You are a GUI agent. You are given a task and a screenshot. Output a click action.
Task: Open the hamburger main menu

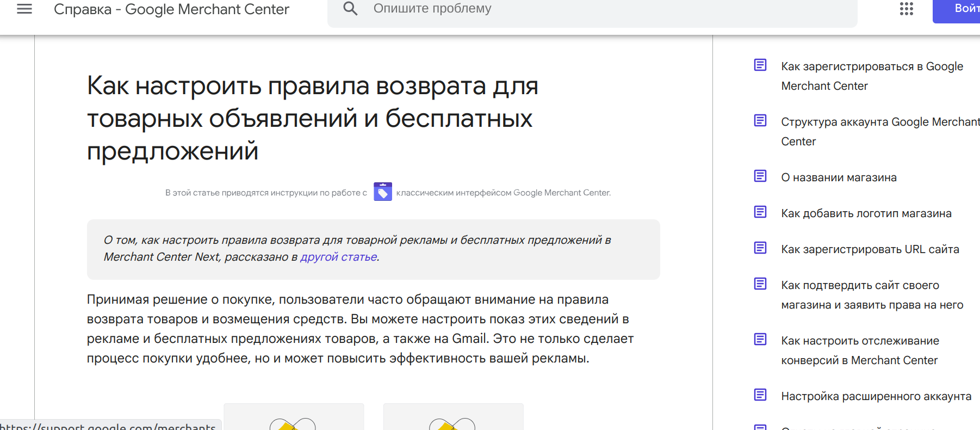tap(24, 9)
